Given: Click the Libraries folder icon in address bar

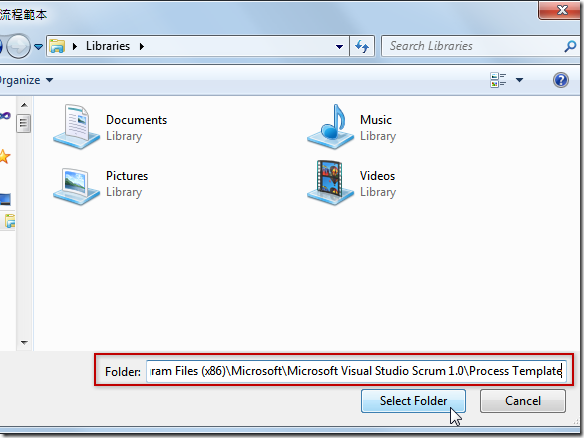Looking at the screenshot, I should (x=57, y=46).
